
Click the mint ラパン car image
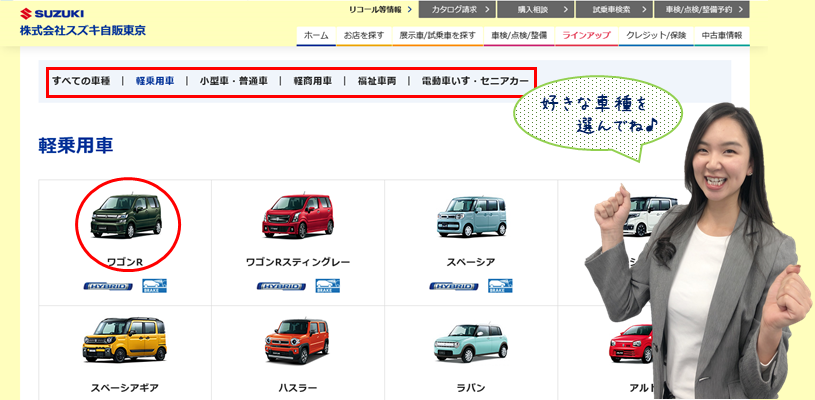pyautogui.click(x=471, y=343)
